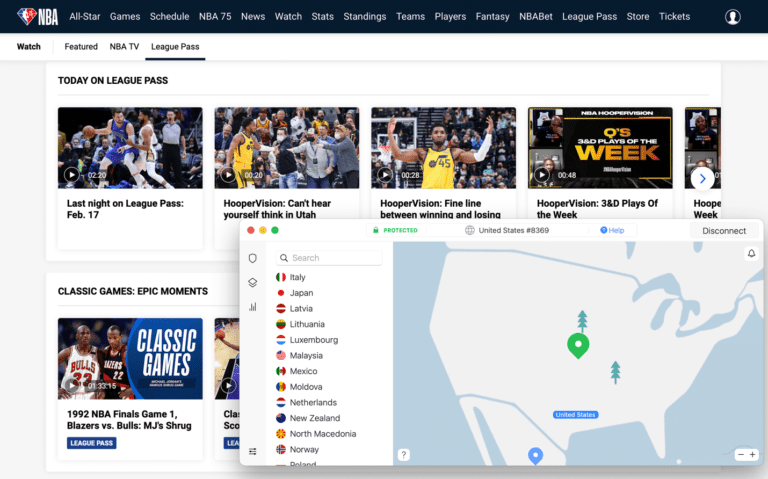This screenshot has height=479, width=768.
Task: Click the HooperVision Can't hear yourself title
Action: (277, 209)
